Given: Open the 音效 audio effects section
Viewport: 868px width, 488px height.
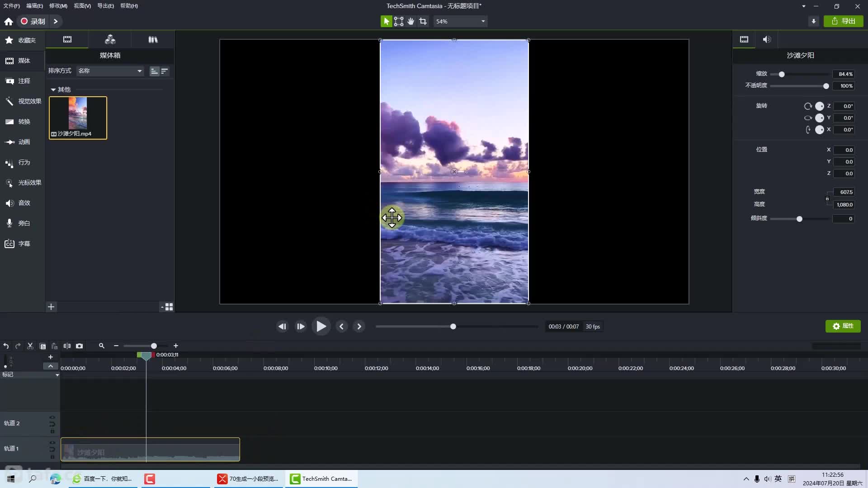Looking at the screenshot, I should tap(22, 203).
